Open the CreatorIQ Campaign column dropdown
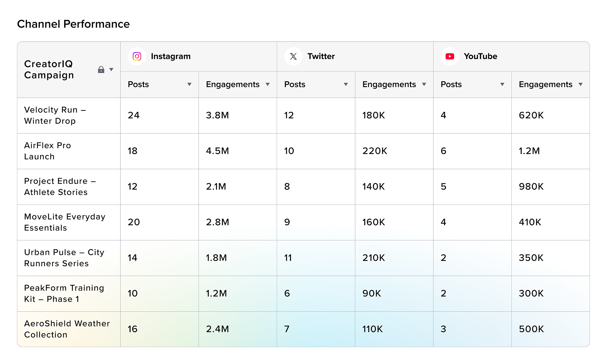This screenshot has width=607, height=364. pyautogui.click(x=112, y=69)
